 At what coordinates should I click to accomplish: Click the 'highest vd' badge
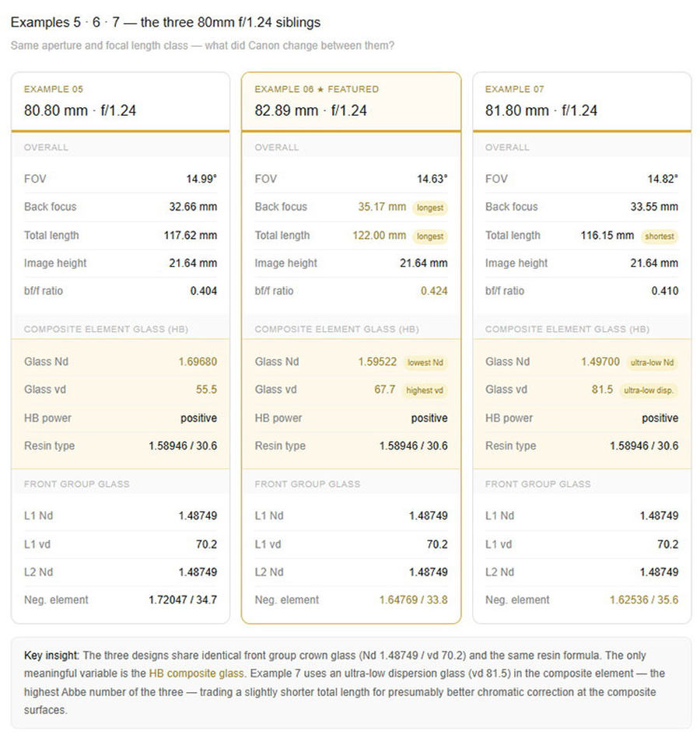coord(425,390)
